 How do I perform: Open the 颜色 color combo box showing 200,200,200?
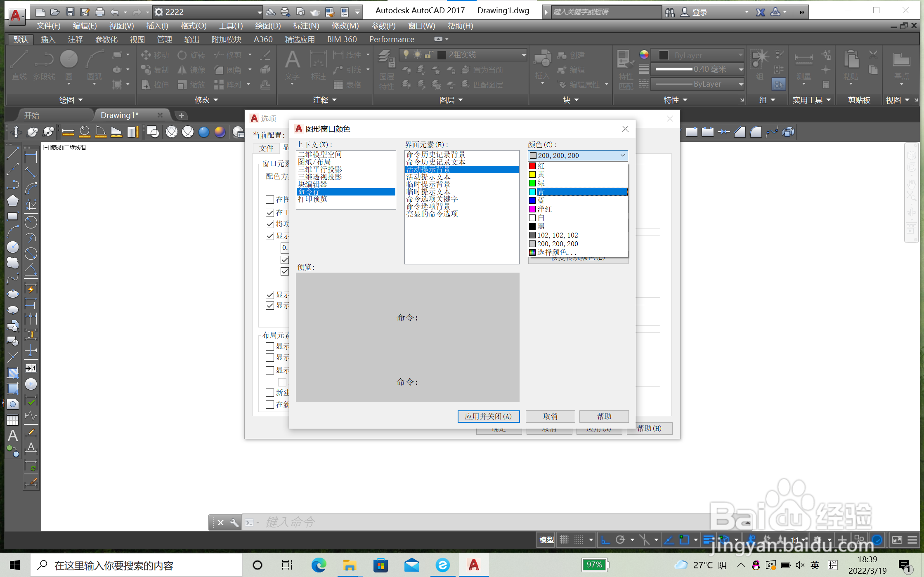(578, 155)
